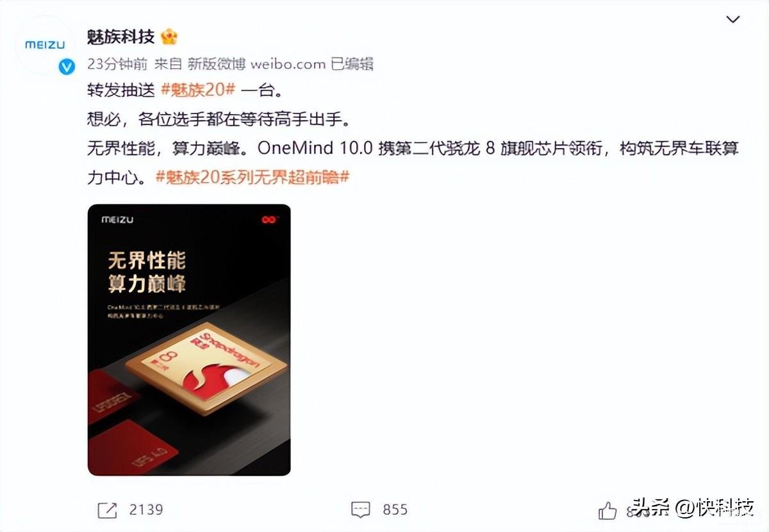
Task: Click the blue verified badge on avatar
Action: coord(67,67)
